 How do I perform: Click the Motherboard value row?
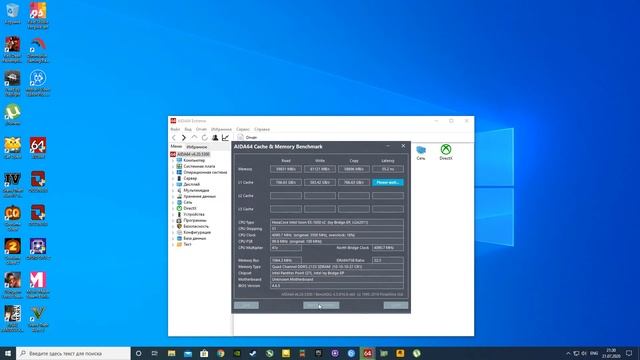(x=337, y=280)
